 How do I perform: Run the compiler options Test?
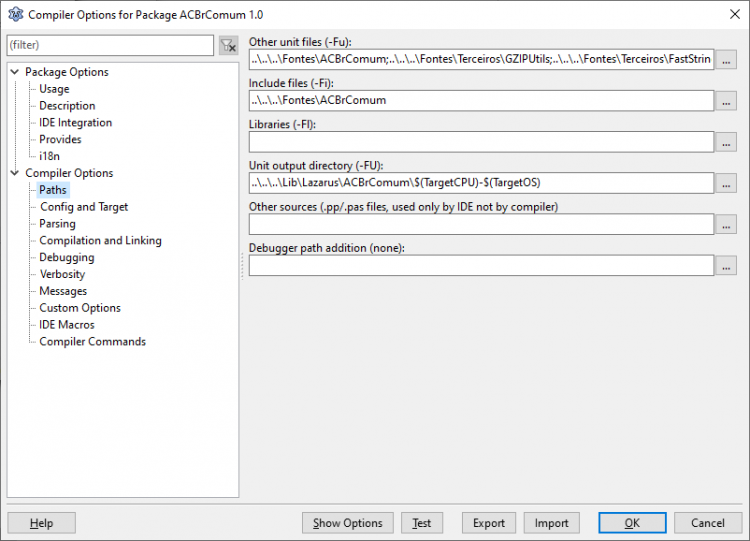click(x=422, y=523)
